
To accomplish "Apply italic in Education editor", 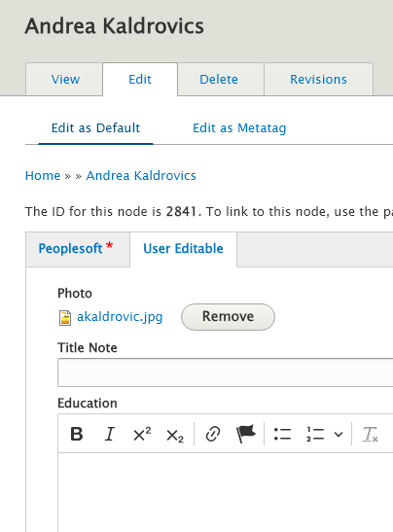I will (109, 434).
